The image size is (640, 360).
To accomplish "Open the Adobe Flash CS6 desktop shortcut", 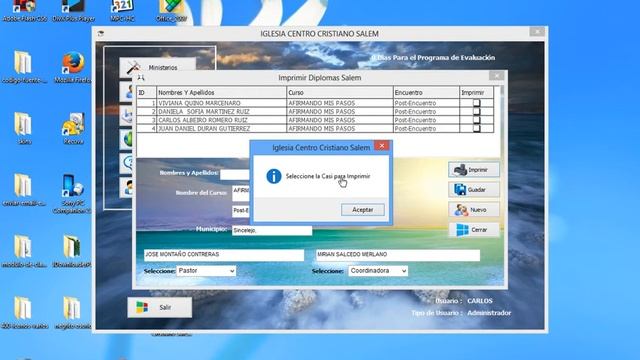I will pos(24,11).
